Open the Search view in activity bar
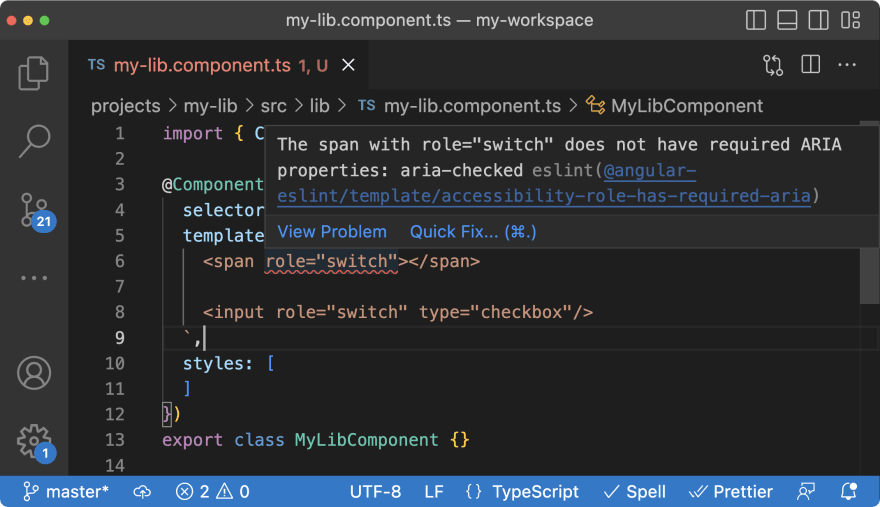Screen dimensions: 880x507 click(34, 140)
